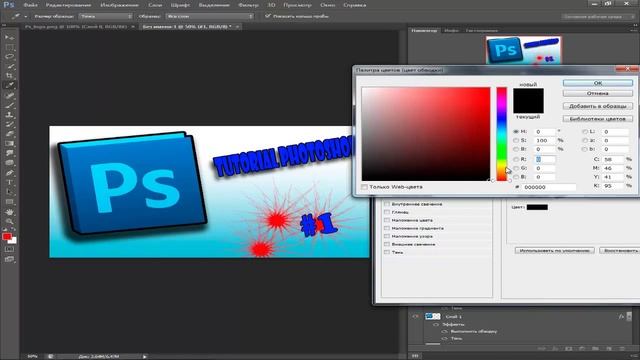Image resolution: width=640 pixels, height=360 pixels.
Task: Select the Brush tool
Action: 9,105
